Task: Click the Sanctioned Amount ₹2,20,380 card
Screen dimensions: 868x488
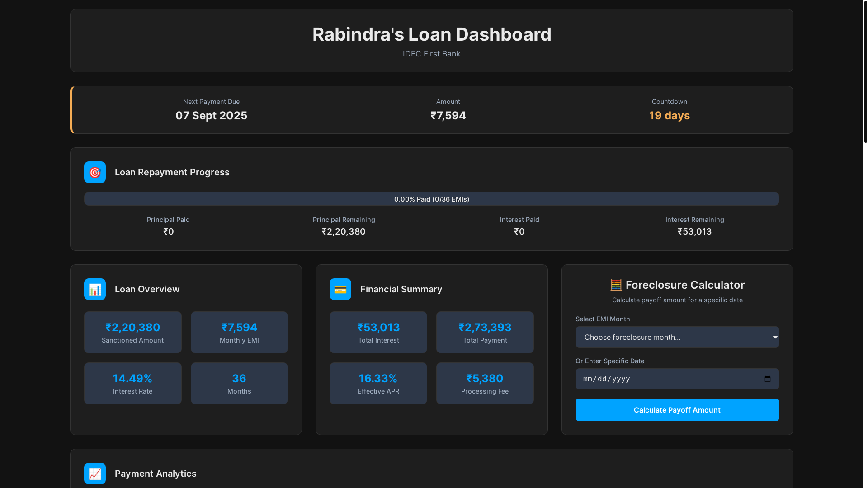Action: coord(133,332)
